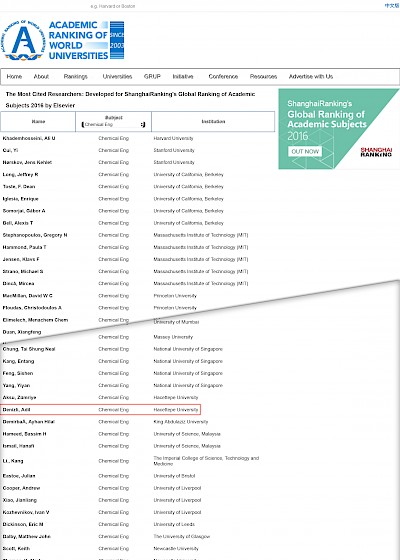Click the Institution column header
Viewport: 400px width, 560px height.
(213, 121)
